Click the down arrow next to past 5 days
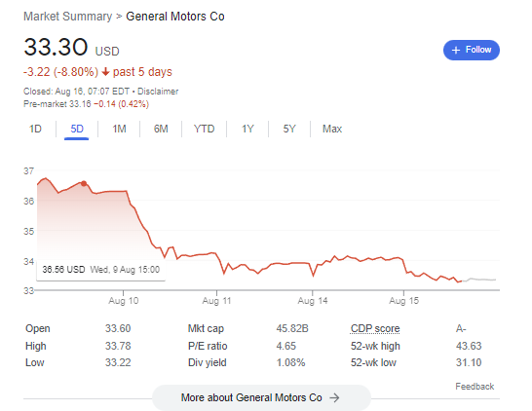This screenshot has width=532, height=411. coord(105,72)
